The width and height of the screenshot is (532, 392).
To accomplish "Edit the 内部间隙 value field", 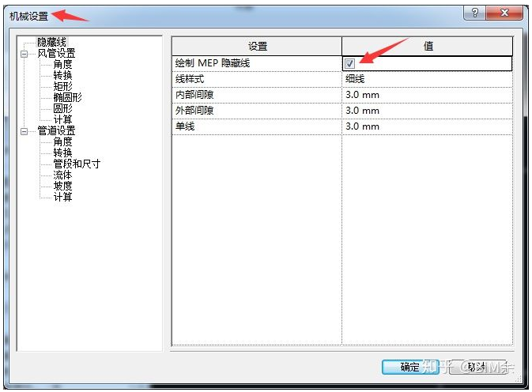I will [x=427, y=95].
